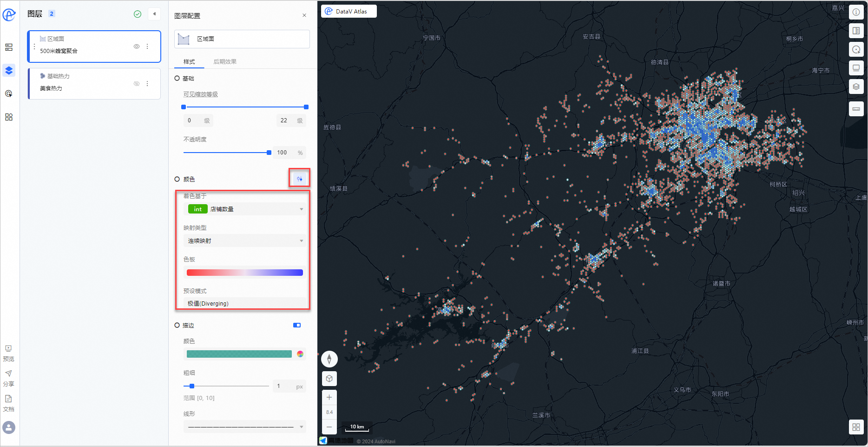
Task: Open the components grid sidebar icon
Action: (9, 117)
